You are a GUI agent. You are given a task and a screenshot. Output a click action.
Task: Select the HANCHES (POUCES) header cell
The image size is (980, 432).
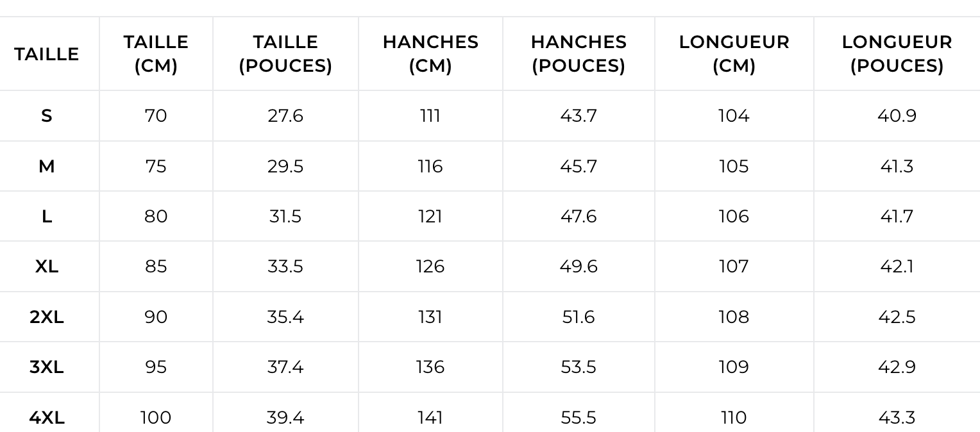click(x=579, y=54)
